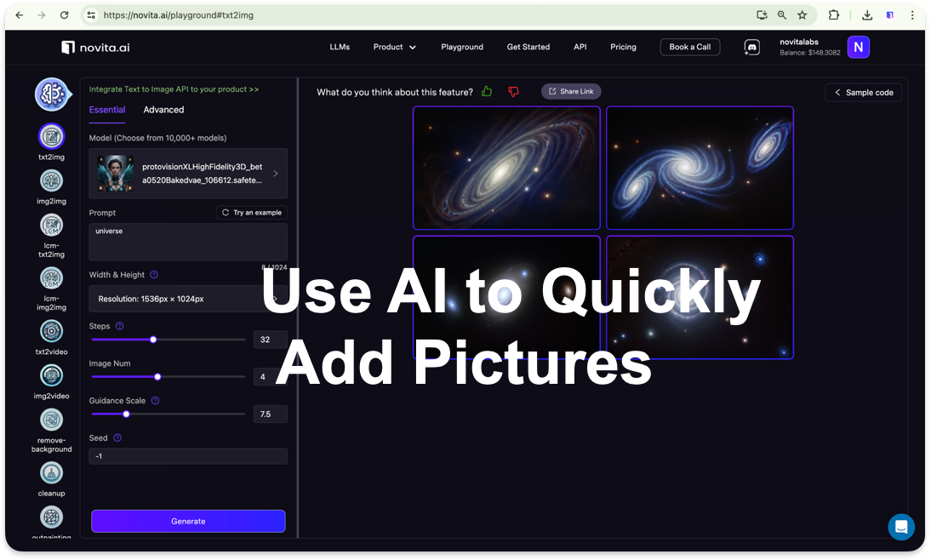Click the Balance: $148.3082 text
The height and width of the screenshot is (560, 931).
[810, 53]
